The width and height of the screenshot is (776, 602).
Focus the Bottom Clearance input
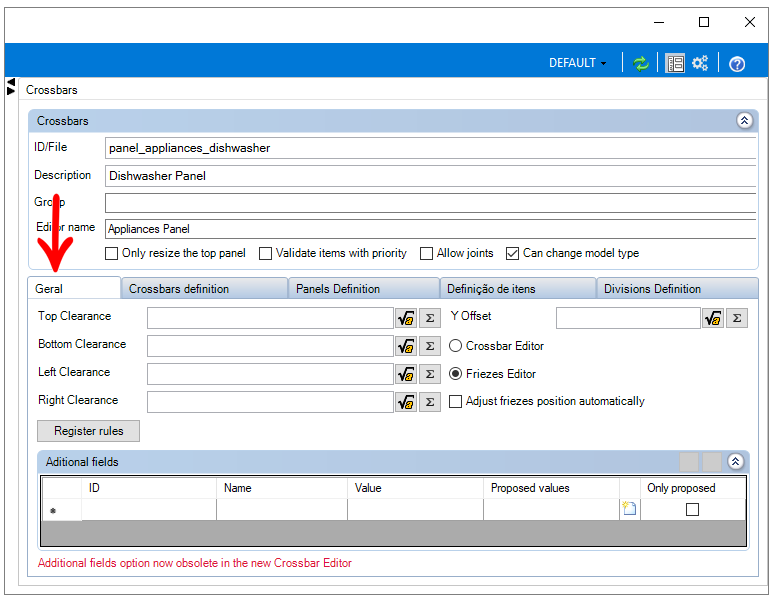[270, 346]
